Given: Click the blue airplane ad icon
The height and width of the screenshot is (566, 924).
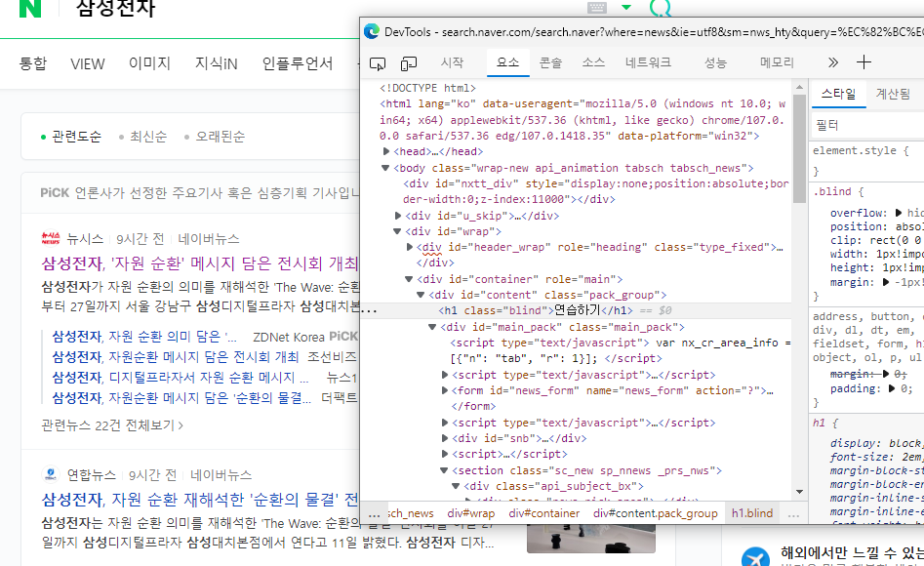Looking at the screenshot, I should 755,556.
